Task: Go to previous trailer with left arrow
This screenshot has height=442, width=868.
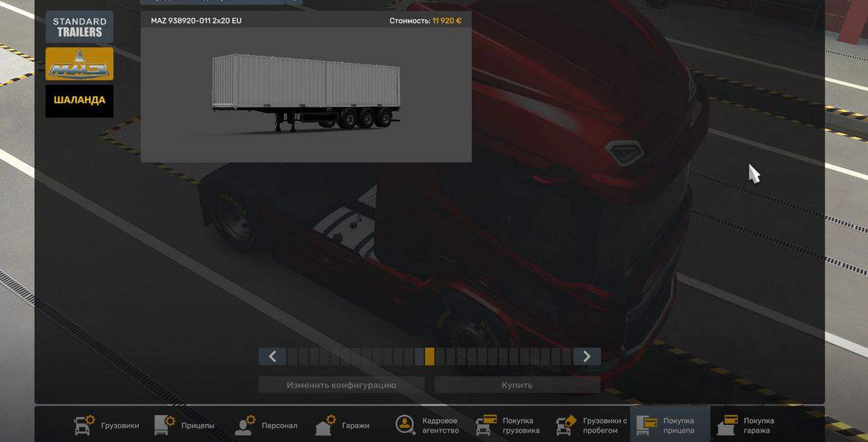Action: click(272, 357)
